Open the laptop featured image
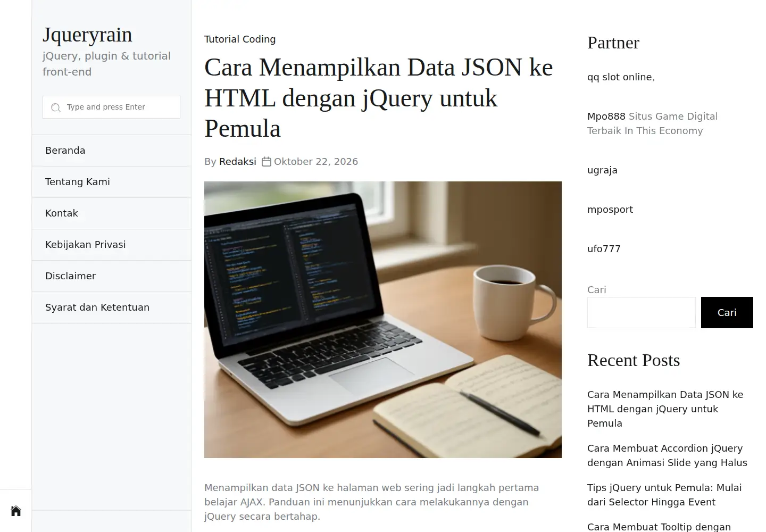The height and width of the screenshot is (532, 766). [x=383, y=320]
